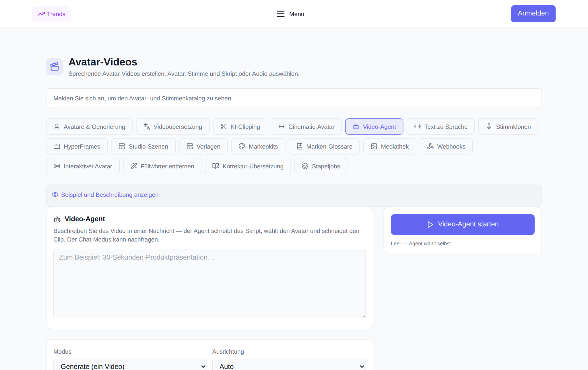This screenshot has height=370, width=588.
Task: Click the play icon in Video-Agent starten
Action: click(x=430, y=224)
